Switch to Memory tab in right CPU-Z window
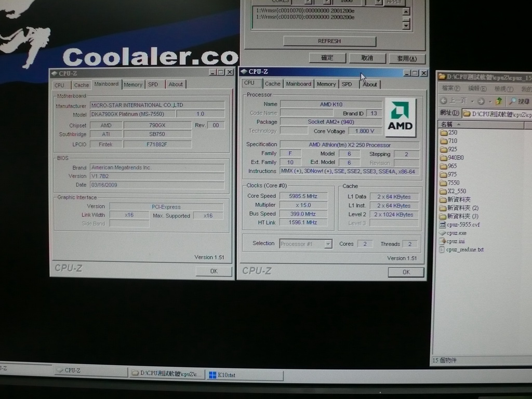Screen dimensions: 532x399 coord(326,84)
